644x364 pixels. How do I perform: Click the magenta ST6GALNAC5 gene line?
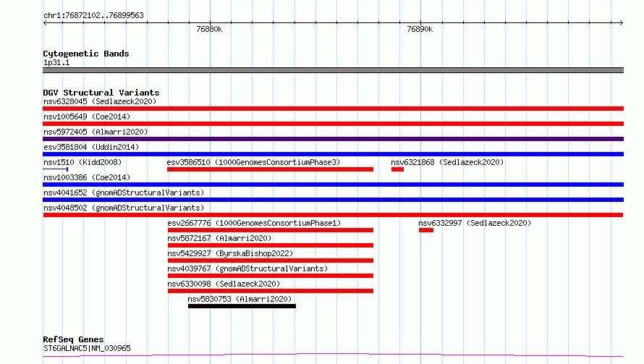tap(333, 355)
